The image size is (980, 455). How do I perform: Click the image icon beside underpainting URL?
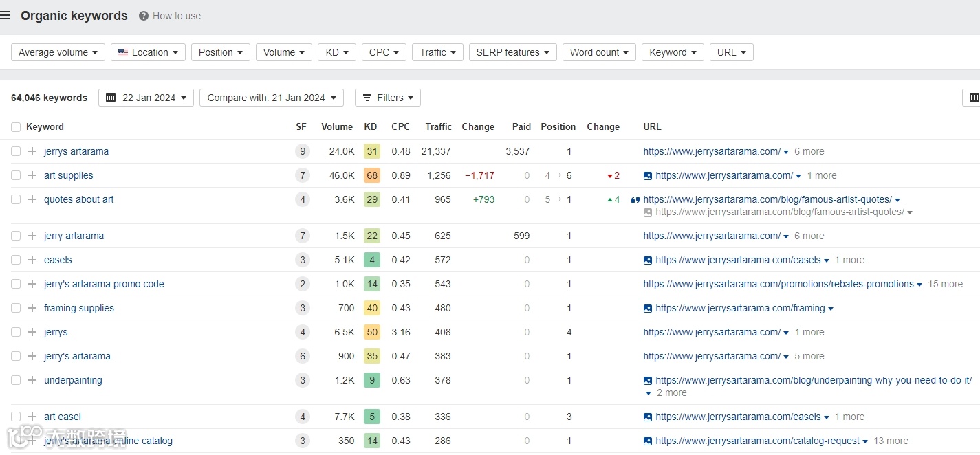tap(648, 380)
